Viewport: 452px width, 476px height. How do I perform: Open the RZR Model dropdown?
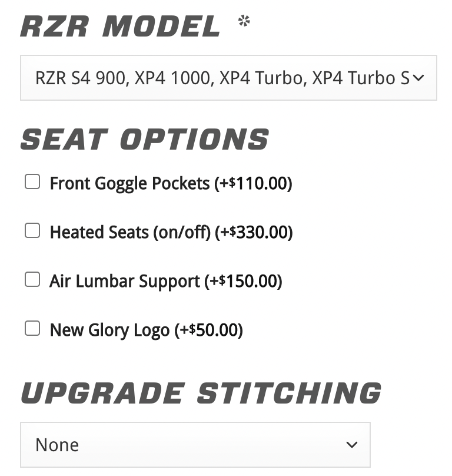tap(224, 78)
